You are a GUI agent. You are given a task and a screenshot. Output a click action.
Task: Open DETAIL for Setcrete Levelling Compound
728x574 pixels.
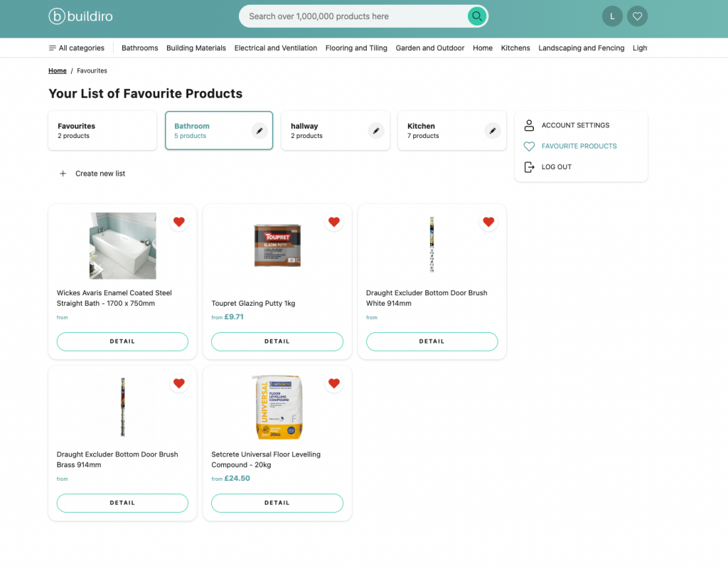[x=277, y=504]
